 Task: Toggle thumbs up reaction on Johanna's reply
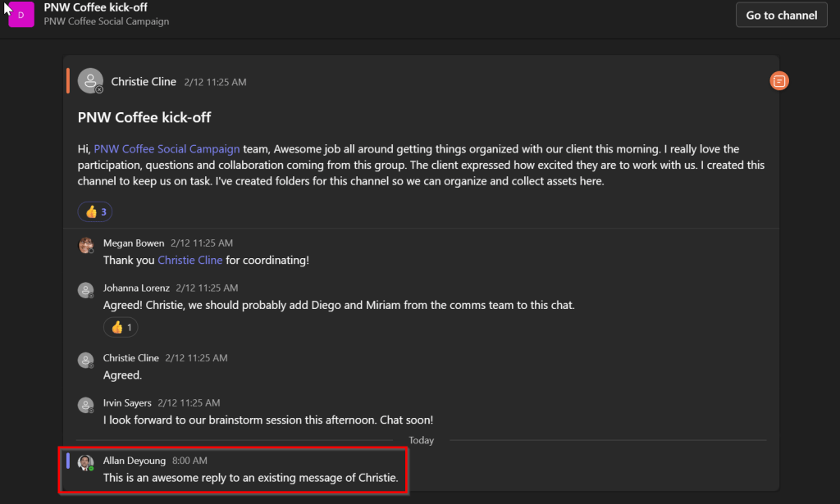click(121, 327)
